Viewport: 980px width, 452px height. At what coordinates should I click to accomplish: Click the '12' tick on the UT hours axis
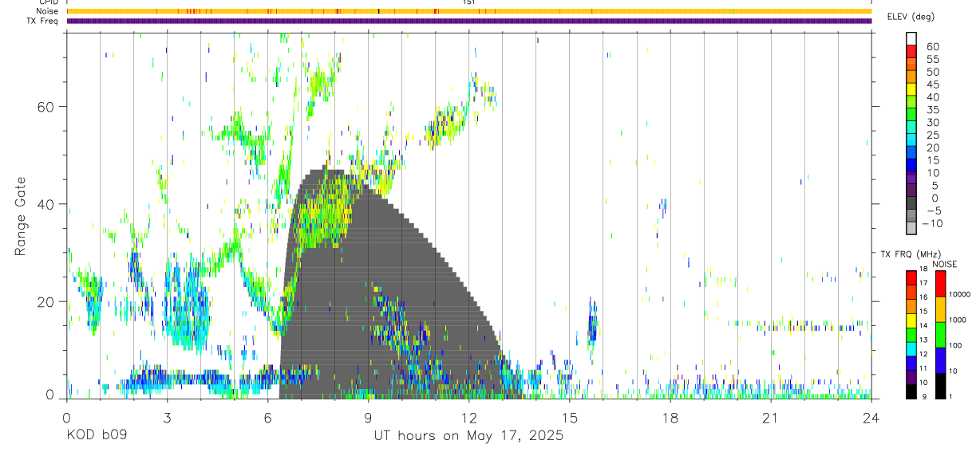[468, 418]
